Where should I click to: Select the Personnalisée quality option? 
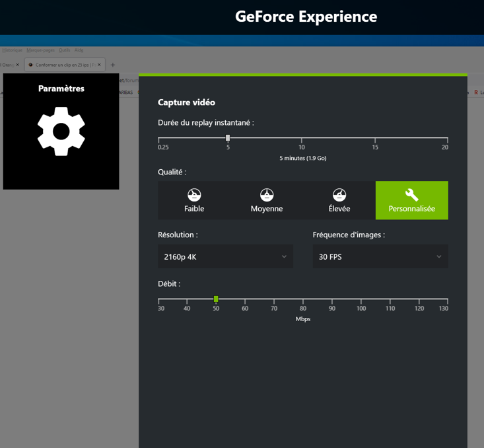tap(412, 200)
